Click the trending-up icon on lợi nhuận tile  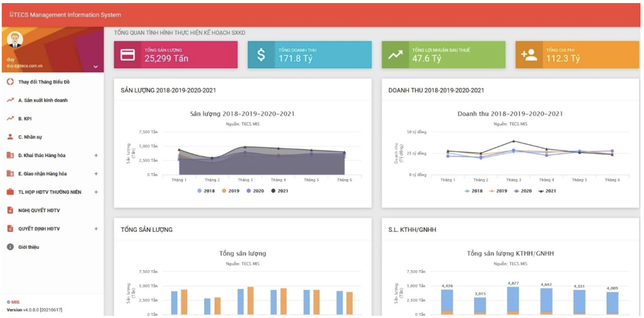coord(395,55)
